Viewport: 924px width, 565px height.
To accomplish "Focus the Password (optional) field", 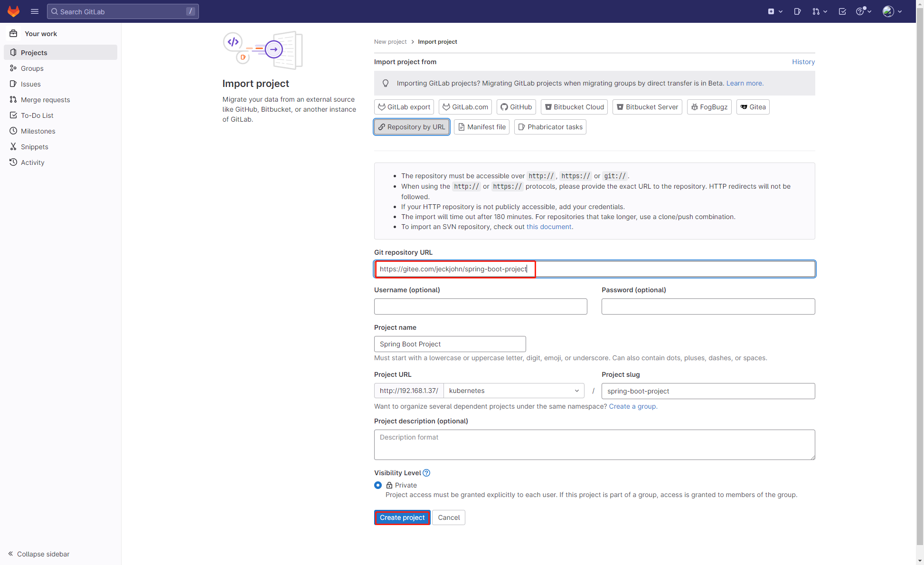I will coord(708,306).
